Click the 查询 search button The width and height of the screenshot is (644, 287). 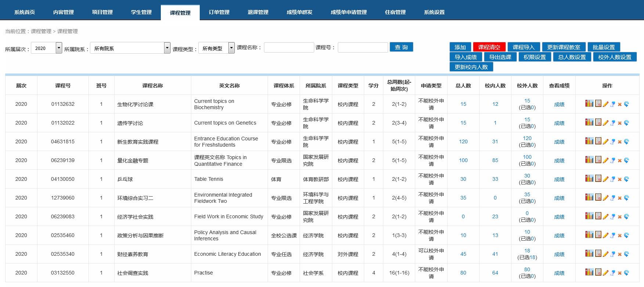click(401, 47)
